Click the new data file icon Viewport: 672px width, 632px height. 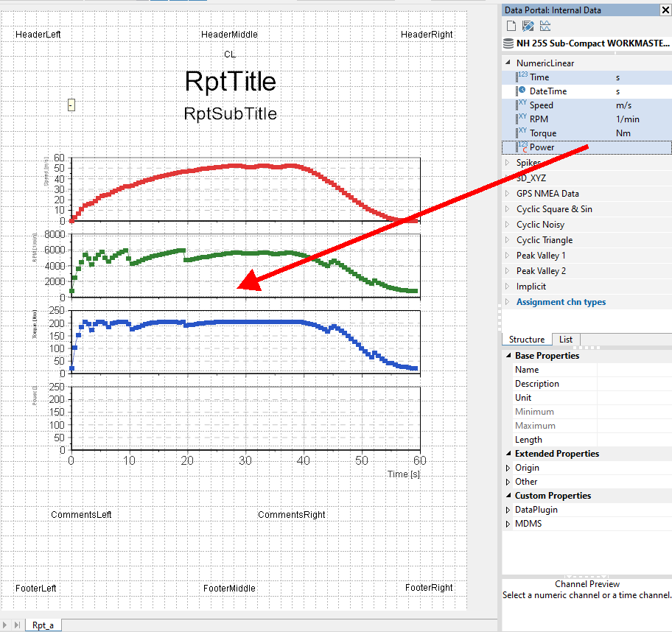coord(511,27)
